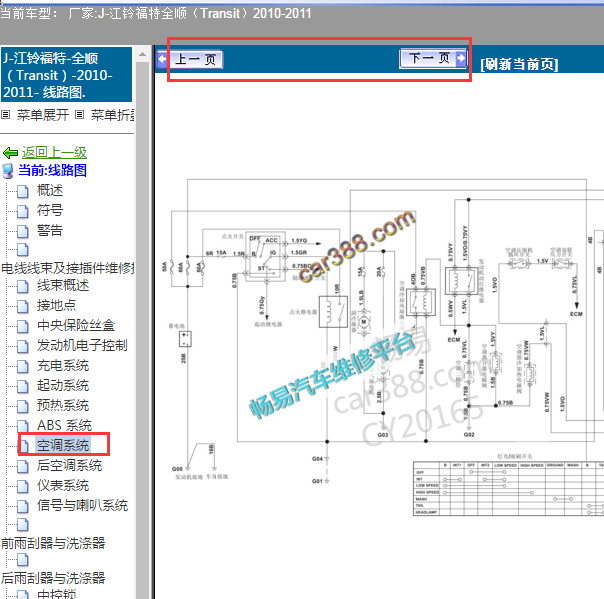Click the wiring diagram image

pos(385,347)
